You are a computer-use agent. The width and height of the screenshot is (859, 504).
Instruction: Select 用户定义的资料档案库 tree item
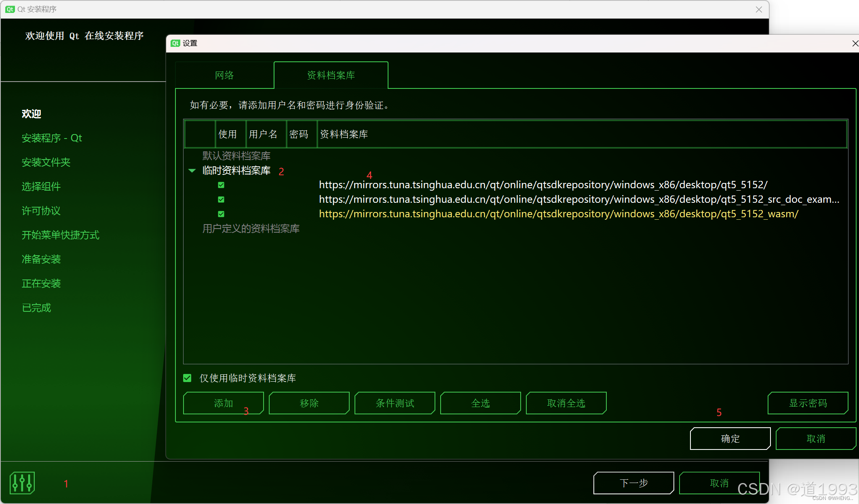(251, 229)
